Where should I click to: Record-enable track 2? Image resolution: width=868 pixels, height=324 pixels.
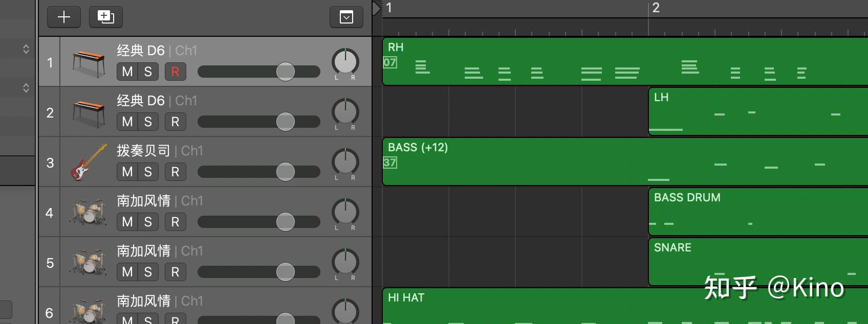(175, 122)
